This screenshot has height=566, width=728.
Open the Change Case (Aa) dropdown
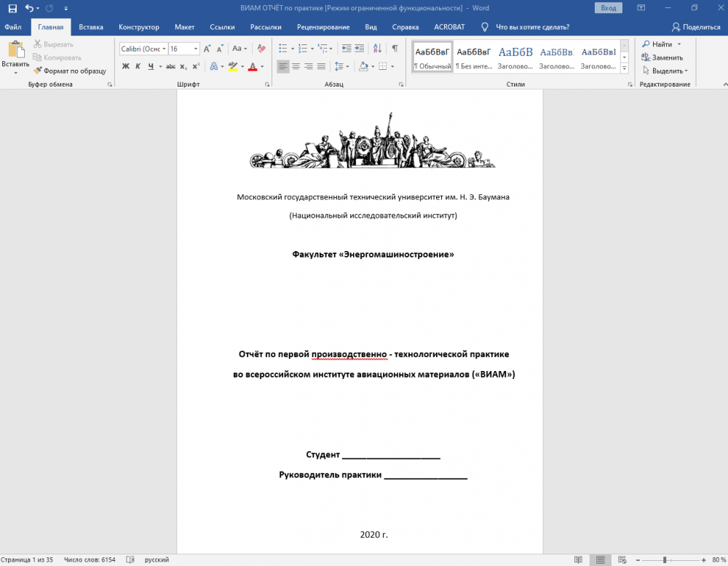click(240, 49)
